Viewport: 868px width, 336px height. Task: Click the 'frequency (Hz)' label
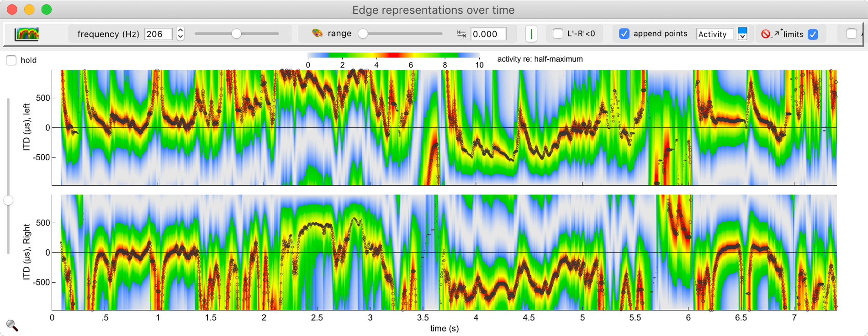[x=108, y=34]
